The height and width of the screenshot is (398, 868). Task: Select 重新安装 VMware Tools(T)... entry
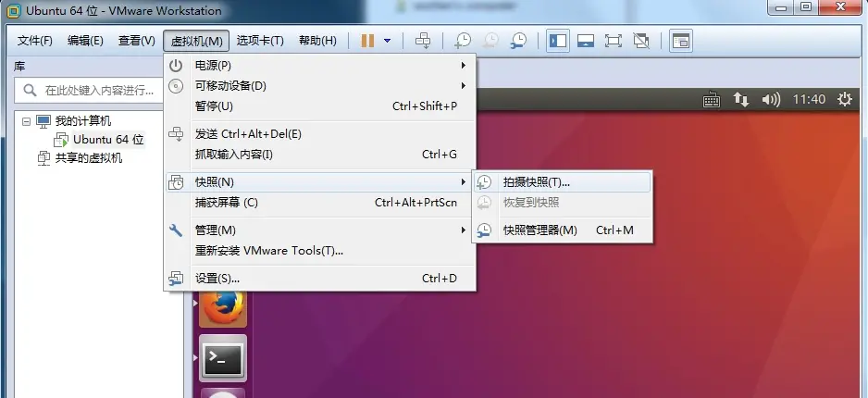point(320,251)
